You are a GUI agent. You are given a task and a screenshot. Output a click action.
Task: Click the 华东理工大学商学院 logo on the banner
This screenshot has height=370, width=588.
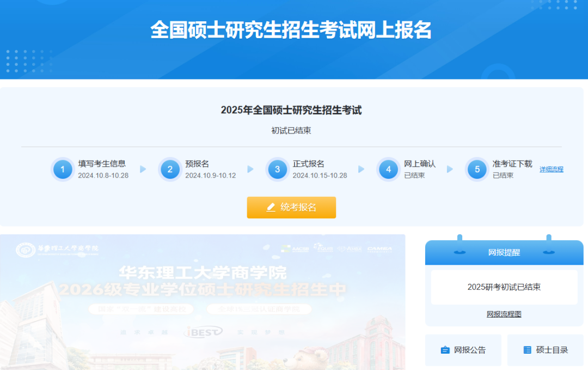coord(58,250)
